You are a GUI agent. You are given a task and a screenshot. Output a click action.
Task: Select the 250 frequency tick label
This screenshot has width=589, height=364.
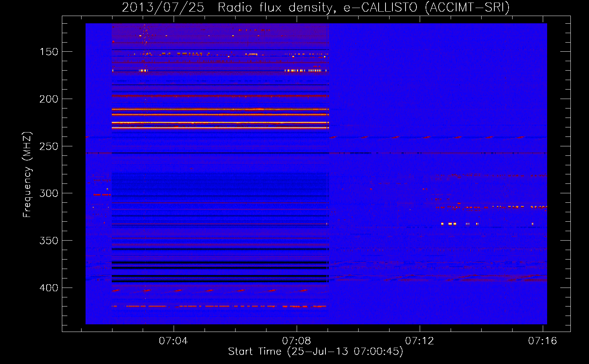point(49,146)
